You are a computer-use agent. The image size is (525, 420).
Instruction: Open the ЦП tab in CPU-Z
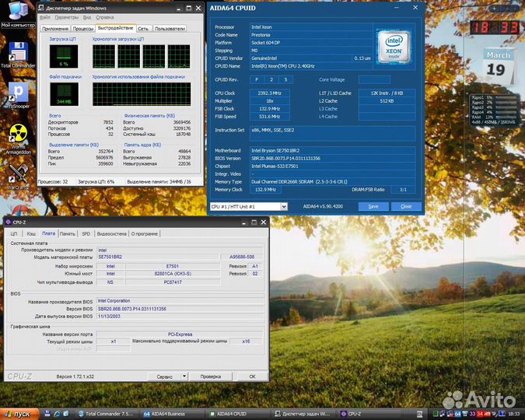14,234
